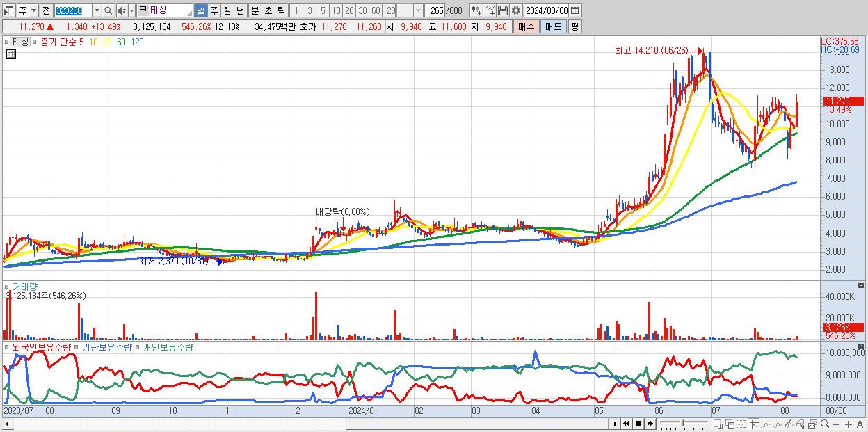Screen dimensions: 868x432
Task: Click the dotted range selection icon
Action: point(741,424)
